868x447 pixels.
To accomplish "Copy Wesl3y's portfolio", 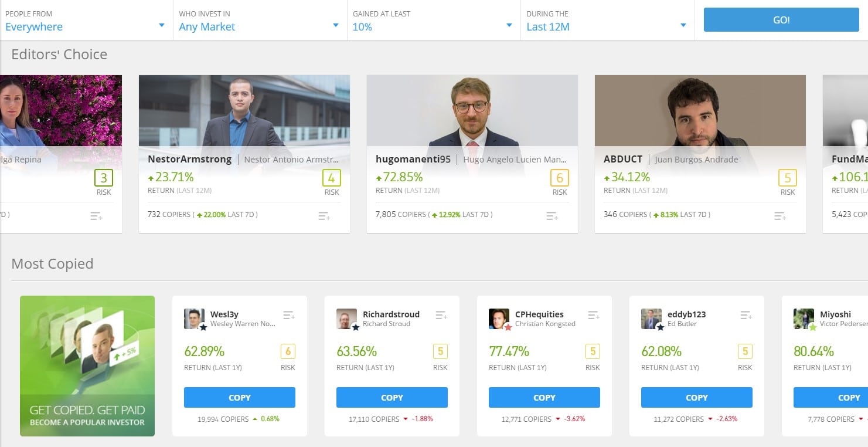I will pos(240,397).
